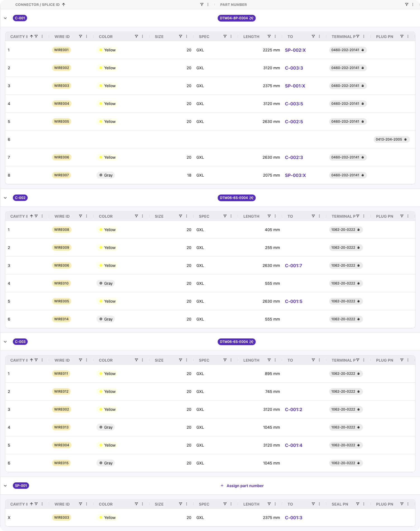Open column menu for top Part Number header
Viewport: 420px width, 531px height.
tap(413, 4)
